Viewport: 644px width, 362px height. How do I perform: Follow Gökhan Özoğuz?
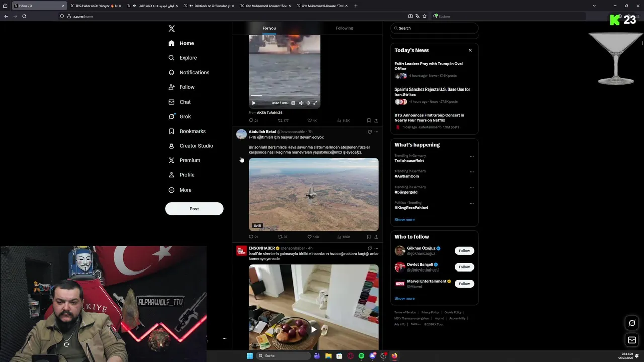coord(464,251)
